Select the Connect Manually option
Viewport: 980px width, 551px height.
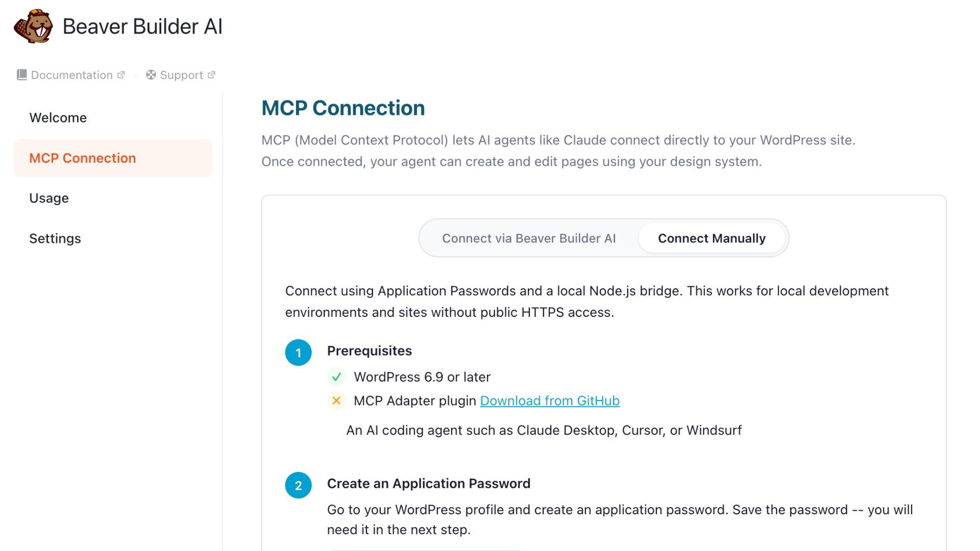coord(712,238)
